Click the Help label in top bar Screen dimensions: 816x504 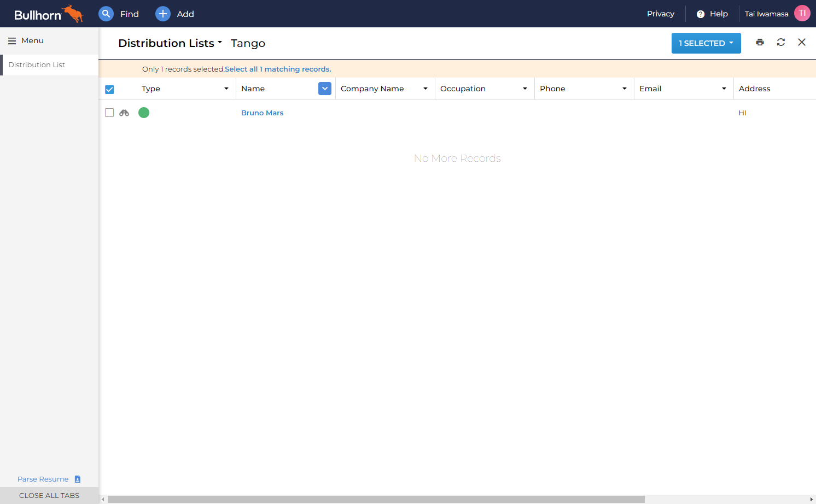click(719, 14)
